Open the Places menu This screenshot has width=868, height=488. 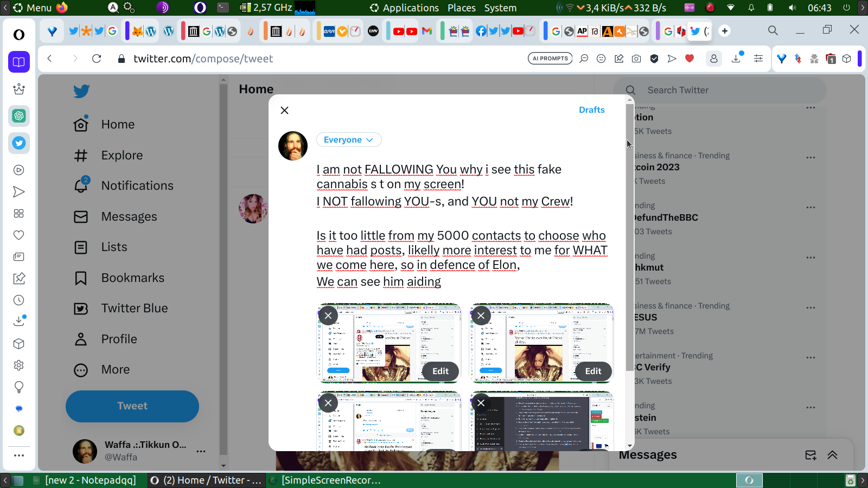tap(462, 8)
